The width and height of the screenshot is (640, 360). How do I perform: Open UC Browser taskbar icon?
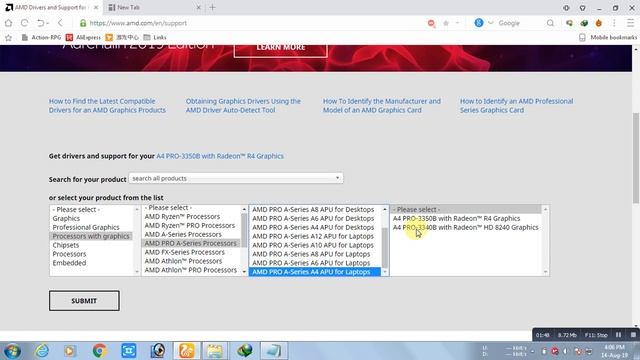pos(187,351)
